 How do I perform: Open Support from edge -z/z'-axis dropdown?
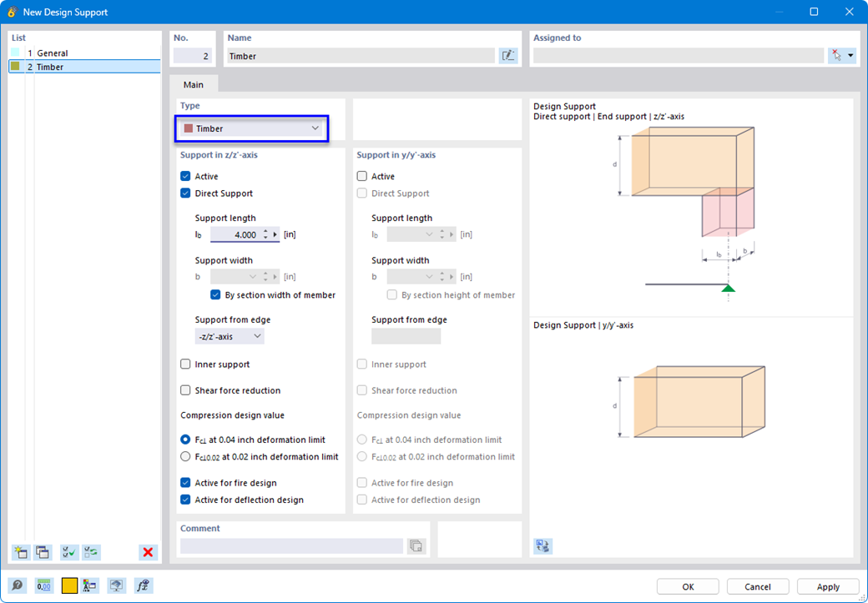point(230,336)
